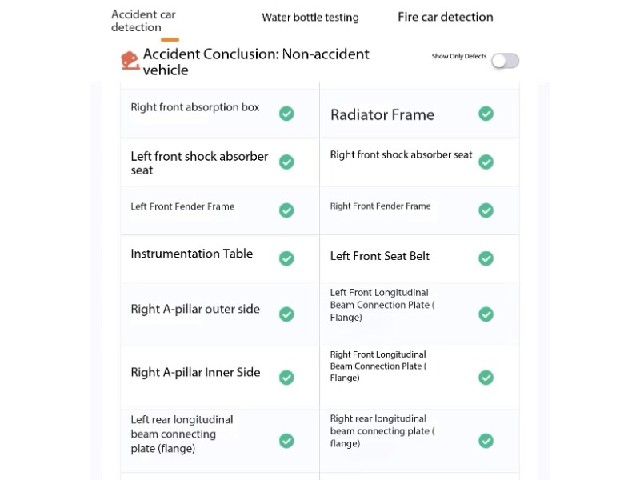Open the Radiator Frame item

coord(419,114)
